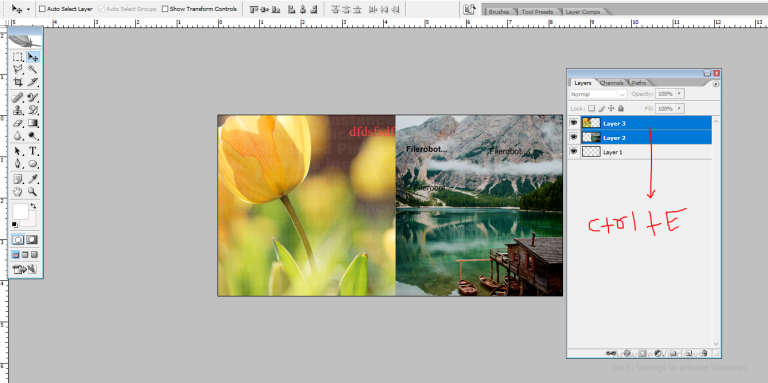Open the Fill slider arrow
The image size is (768, 383).
[680, 108]
